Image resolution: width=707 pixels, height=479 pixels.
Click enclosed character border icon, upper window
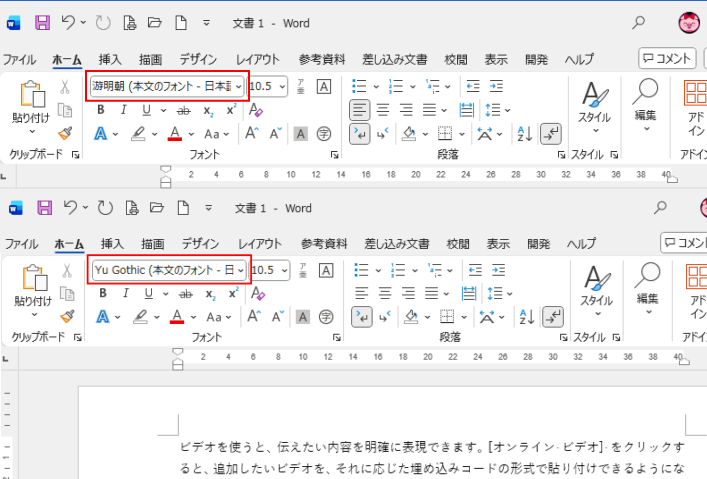tap(324, 87)
